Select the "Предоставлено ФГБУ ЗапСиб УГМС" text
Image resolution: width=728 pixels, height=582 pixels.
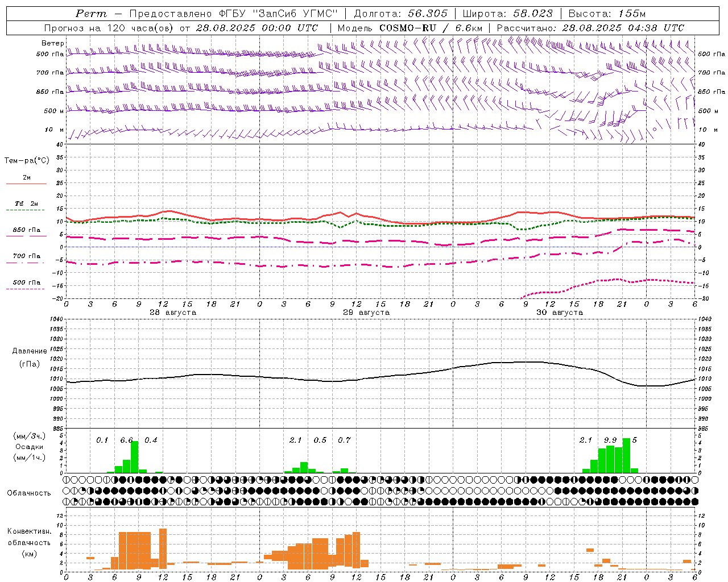click(234, 14)
